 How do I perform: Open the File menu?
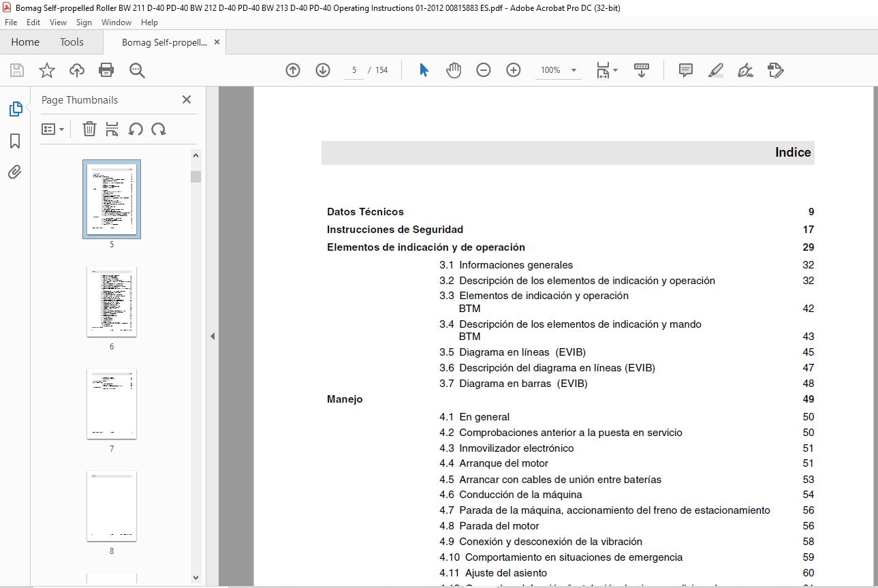coord(11,22)
